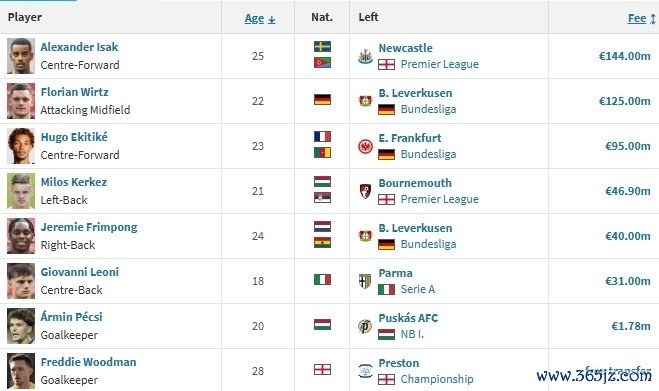This screenshot has height=391, width=659.
Task: Click the €125.00m fee for Wirtz
Action: pyautogui.click(x=625, y=101)
